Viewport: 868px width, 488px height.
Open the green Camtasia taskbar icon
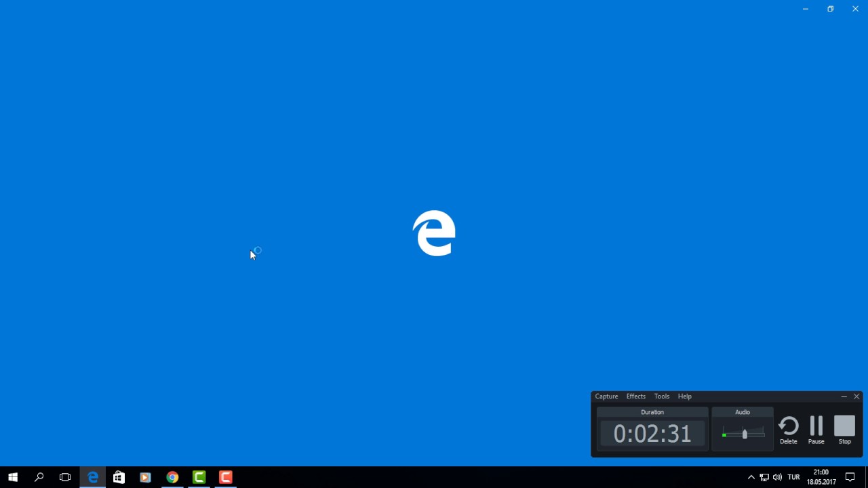click(x=199, y=477)
